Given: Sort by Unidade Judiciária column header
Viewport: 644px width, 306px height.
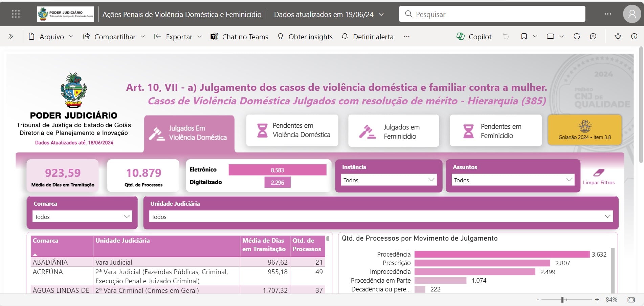Looking at the screenshot, I should tap(166, 246).
